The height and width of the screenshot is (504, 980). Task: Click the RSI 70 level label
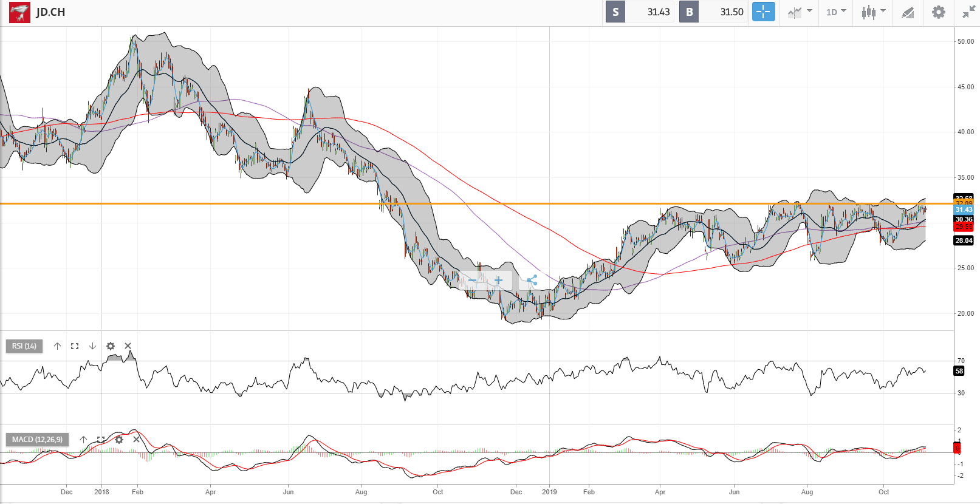[x=961, y=361]
